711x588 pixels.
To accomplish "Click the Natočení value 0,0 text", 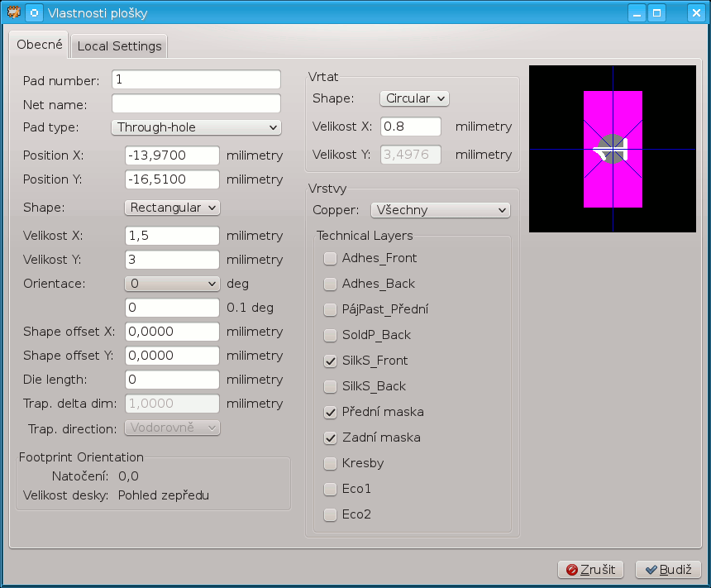I will pos(128,476).
